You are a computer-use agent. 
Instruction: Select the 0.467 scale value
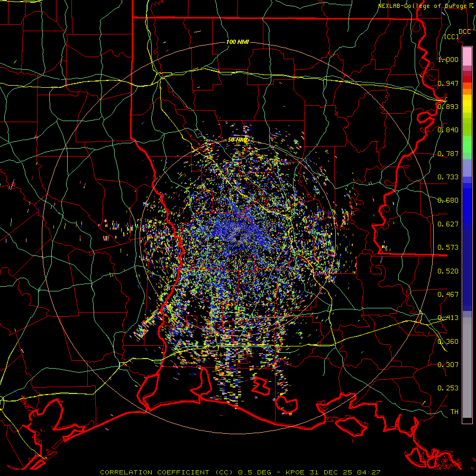coord(448,295)
